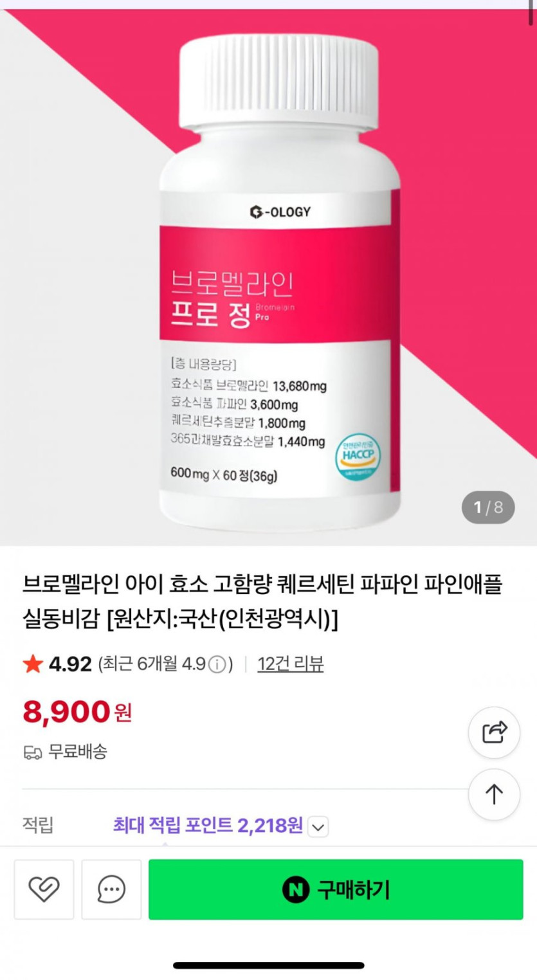537x980 pixels.
Task: Tap the share icon button
Action: 494,732
